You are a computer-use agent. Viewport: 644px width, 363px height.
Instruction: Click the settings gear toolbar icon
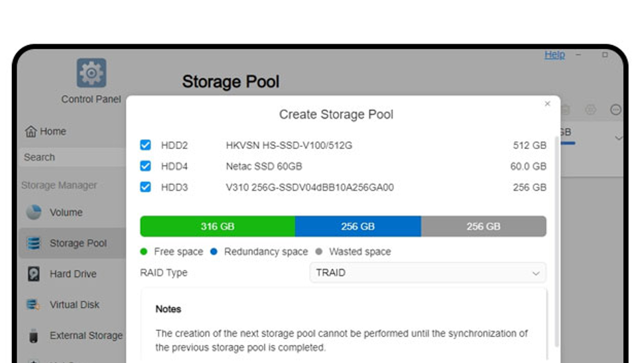590,109
